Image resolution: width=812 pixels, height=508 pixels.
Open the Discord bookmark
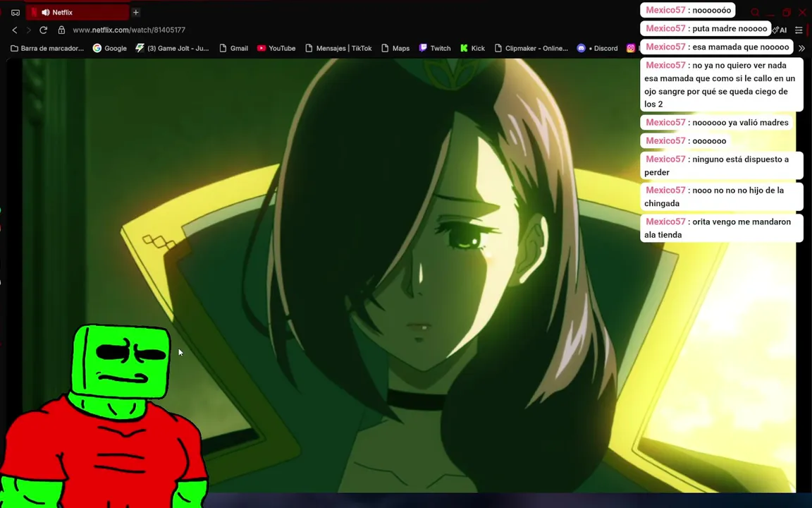[x=597, y=48]
